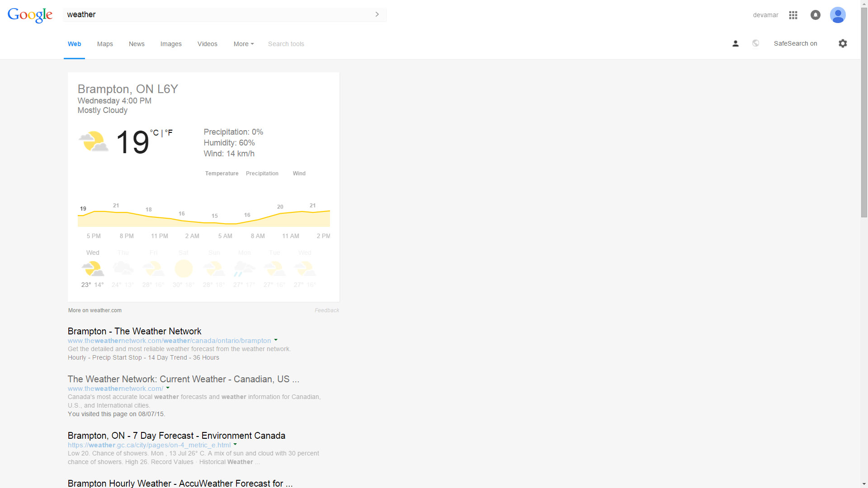
Task: Switch to the News tab
Action: pyautogui.click(x=137, y=44)
